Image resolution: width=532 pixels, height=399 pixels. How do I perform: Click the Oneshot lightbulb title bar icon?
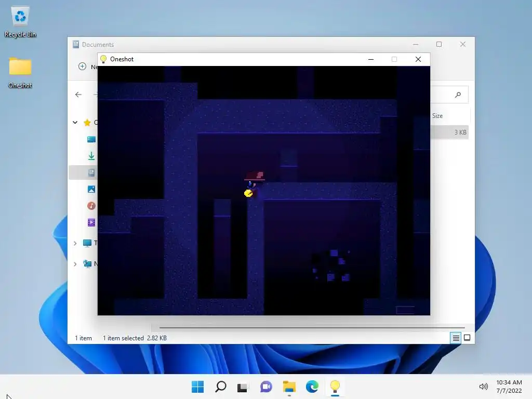[104, 59]
